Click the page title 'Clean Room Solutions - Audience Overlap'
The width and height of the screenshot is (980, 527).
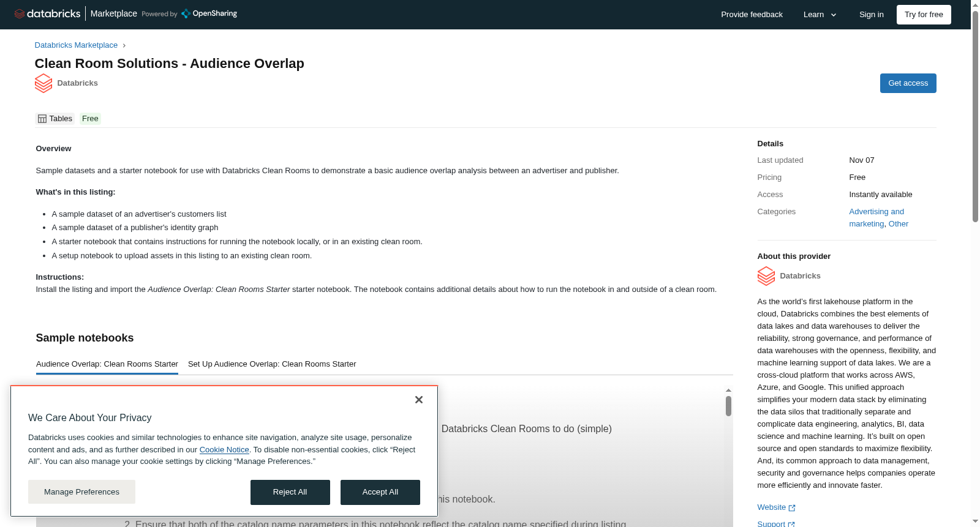170,64
